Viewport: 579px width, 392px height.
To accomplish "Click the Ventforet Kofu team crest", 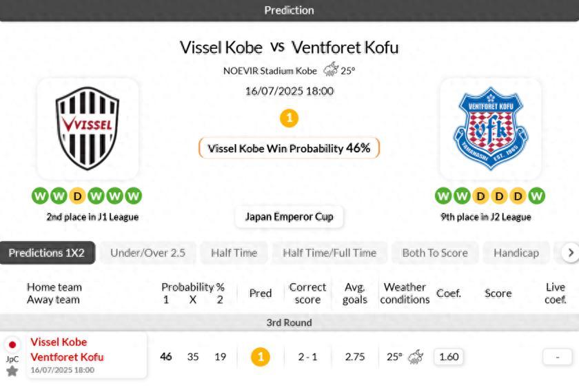I will pos(490,128).
